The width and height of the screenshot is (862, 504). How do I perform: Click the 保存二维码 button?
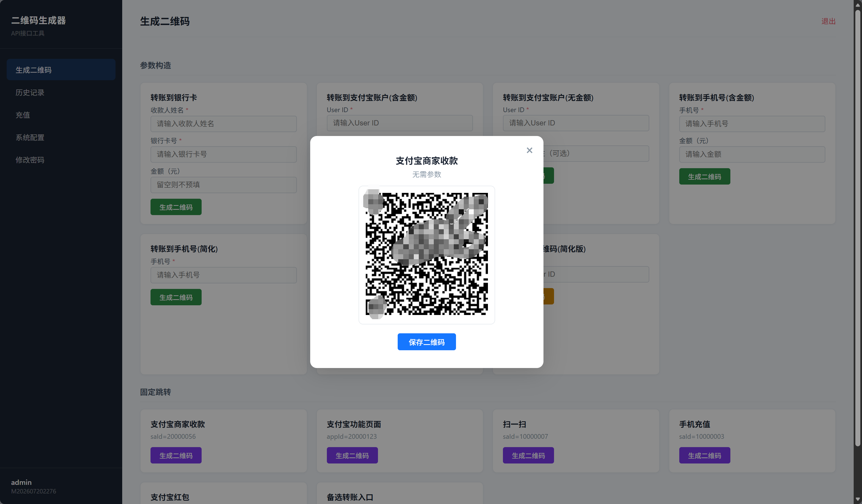[x=427, y=342]
